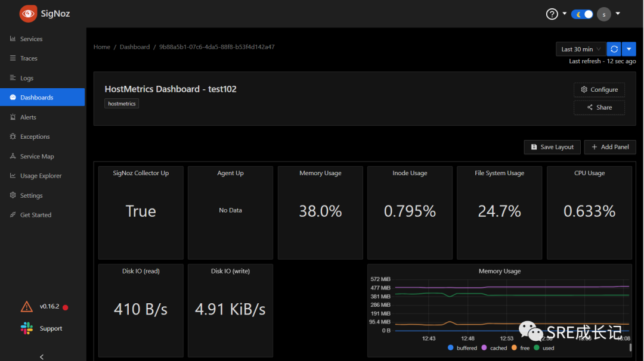Screen dimensions: 644x361
Task: Toggle cached series purple legend
Action: [494, 348]
